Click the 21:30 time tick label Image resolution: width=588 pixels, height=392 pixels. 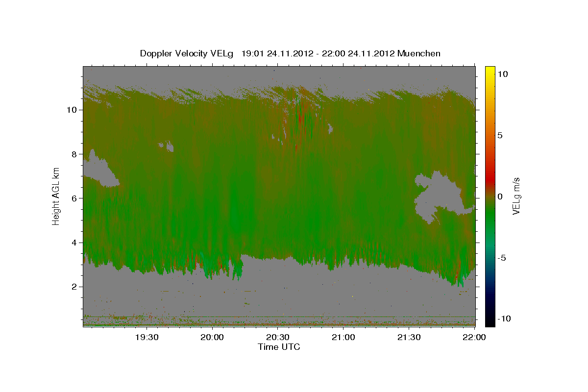pos(409,337)
